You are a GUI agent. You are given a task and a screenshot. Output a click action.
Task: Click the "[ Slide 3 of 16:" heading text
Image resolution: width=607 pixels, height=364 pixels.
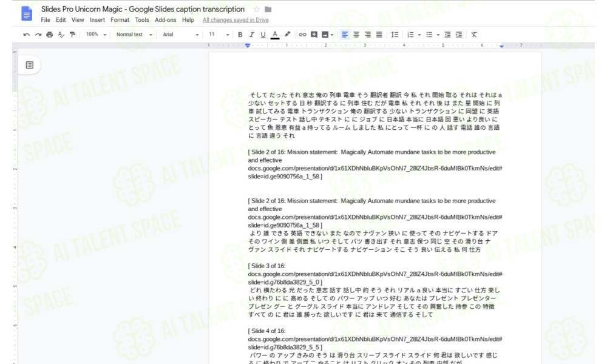coord(267,266)
